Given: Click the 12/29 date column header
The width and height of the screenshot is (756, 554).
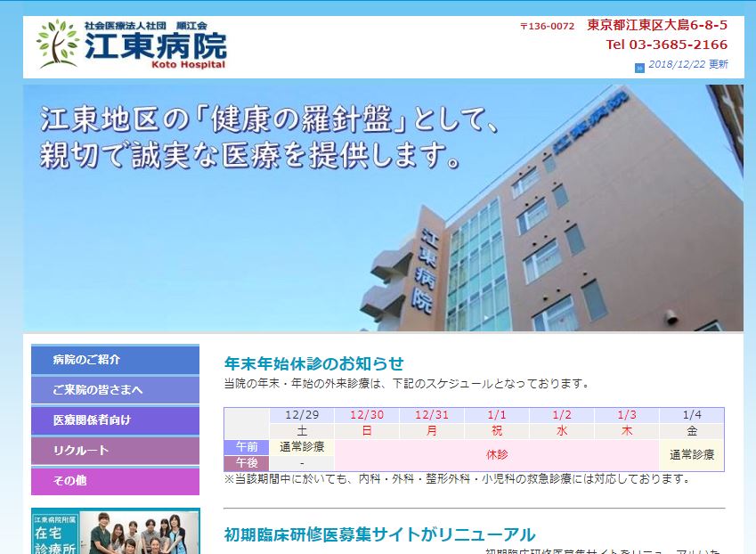Looking at the screenshot, I should click(x=302, y=415).
